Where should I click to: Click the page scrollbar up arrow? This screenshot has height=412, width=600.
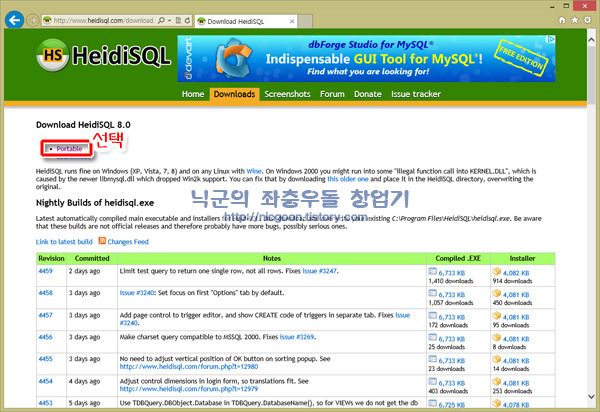pos(591,39)
